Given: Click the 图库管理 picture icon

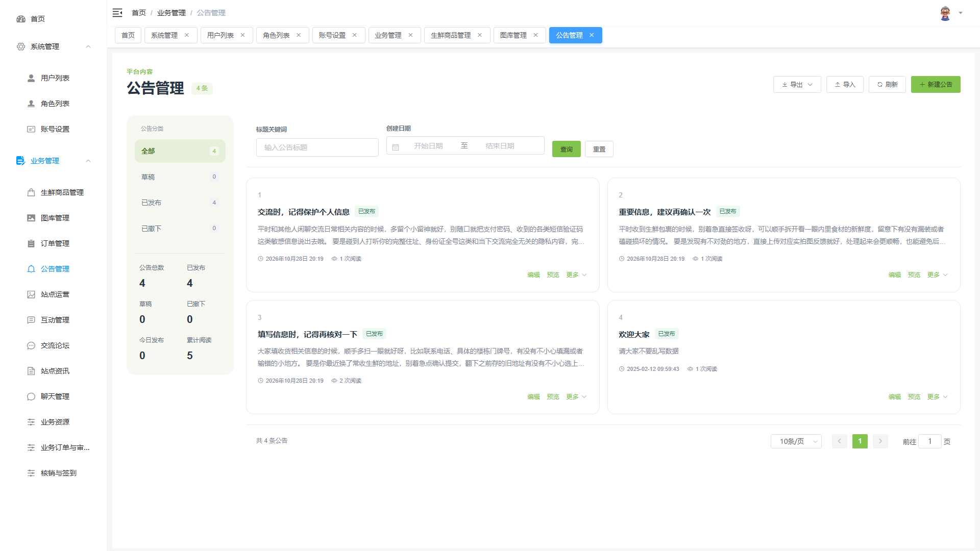Looking at the screenshot, I should tap(31, 218).
